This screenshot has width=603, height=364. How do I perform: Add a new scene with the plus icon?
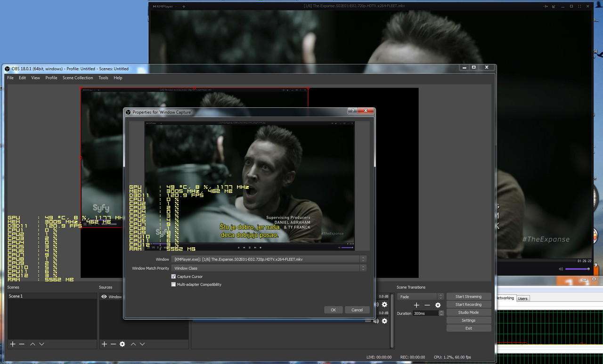pos(13,344)
